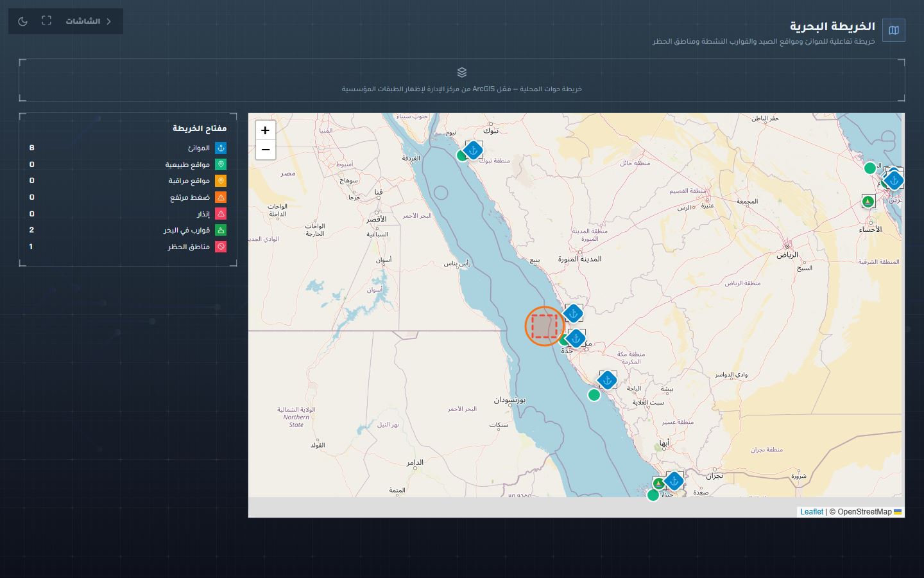The image size is (924, 578).
Task: Click the green dot marker on the Gulf coast
Action: [x=870, y=168]
